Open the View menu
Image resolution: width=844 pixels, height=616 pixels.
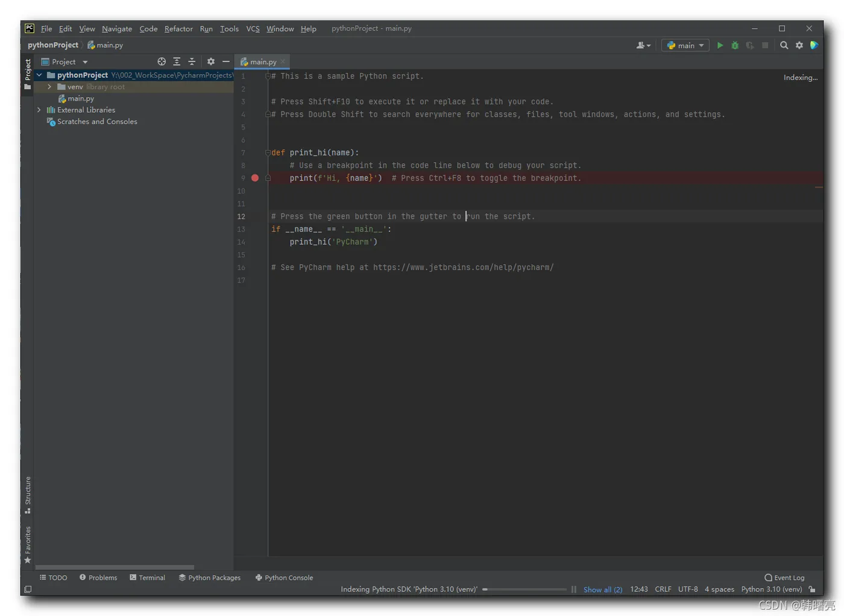point(87,28)
